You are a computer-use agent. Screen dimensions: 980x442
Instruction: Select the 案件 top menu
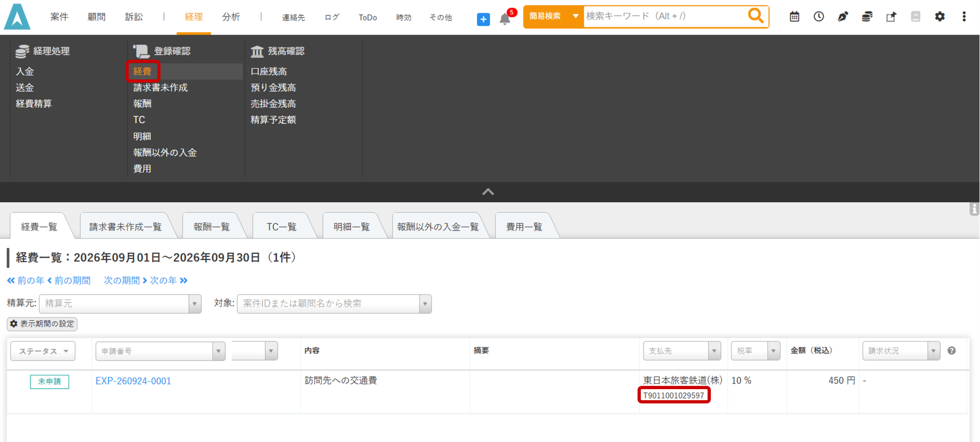pyautogui.click(x=59, y=17)
